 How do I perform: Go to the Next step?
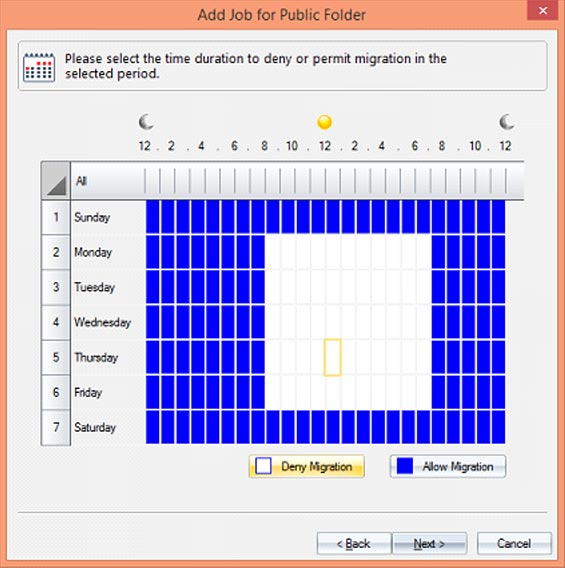(430, 543)
